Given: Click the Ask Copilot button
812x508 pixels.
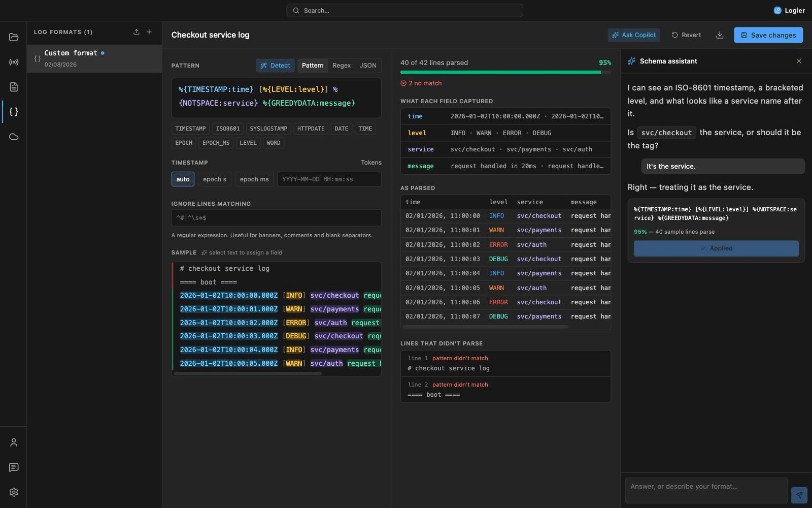Looking at the screenshot, I should (634, 35).
